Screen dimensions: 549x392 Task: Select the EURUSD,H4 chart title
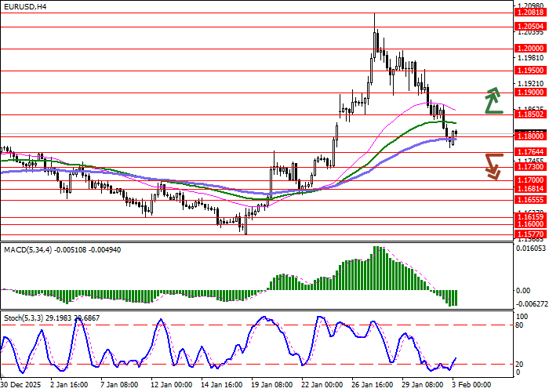24,6
